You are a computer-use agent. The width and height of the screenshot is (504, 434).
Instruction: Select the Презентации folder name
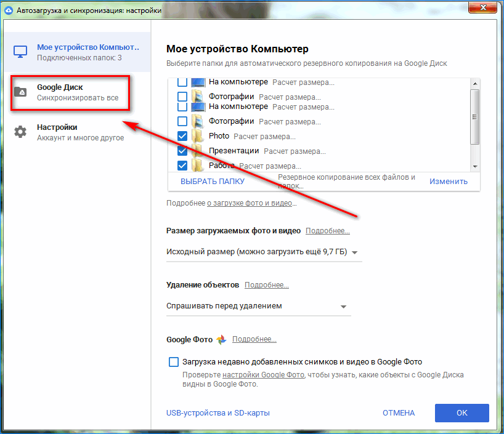click(234, 151)
